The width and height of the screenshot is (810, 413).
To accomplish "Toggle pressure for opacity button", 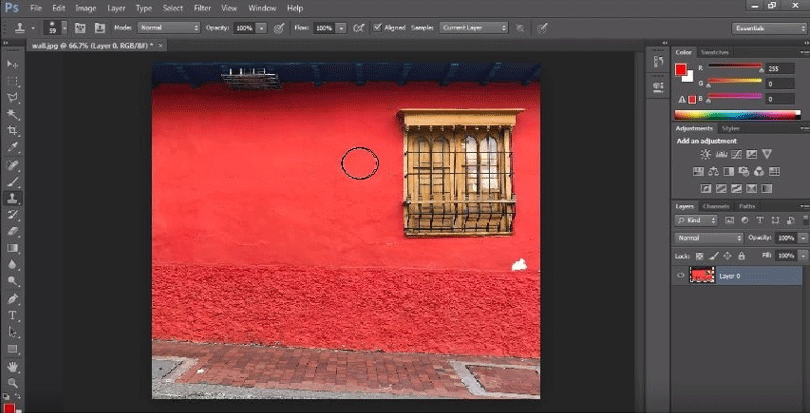I will [279, 28].
